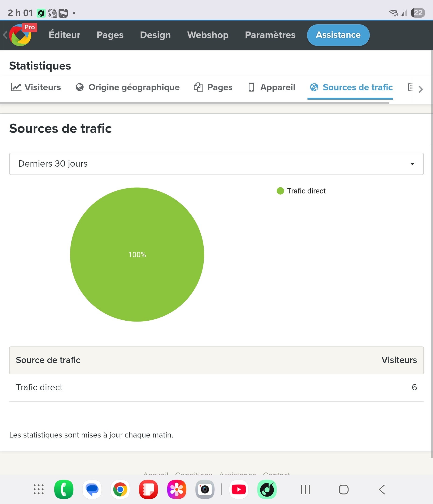Open the Éditeur section
This screenshot has height=504, width=433.
click(64, 35)
